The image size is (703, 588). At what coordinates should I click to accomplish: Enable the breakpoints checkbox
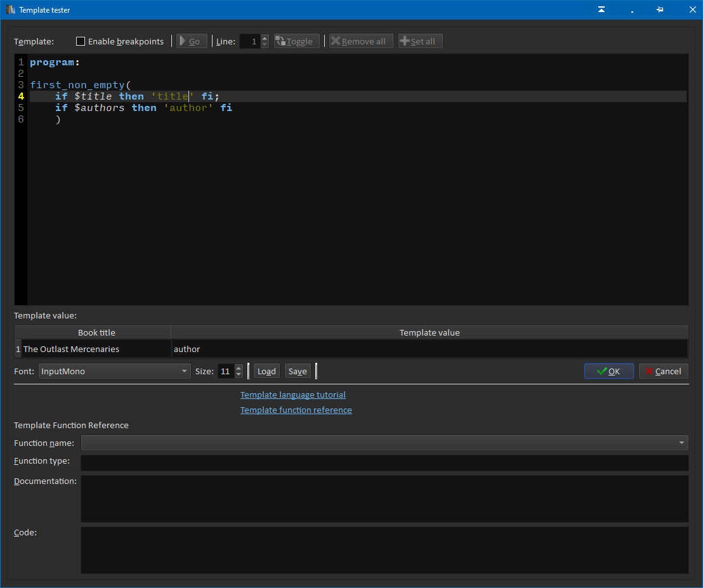pyautogui.click(x=81, y=41)
